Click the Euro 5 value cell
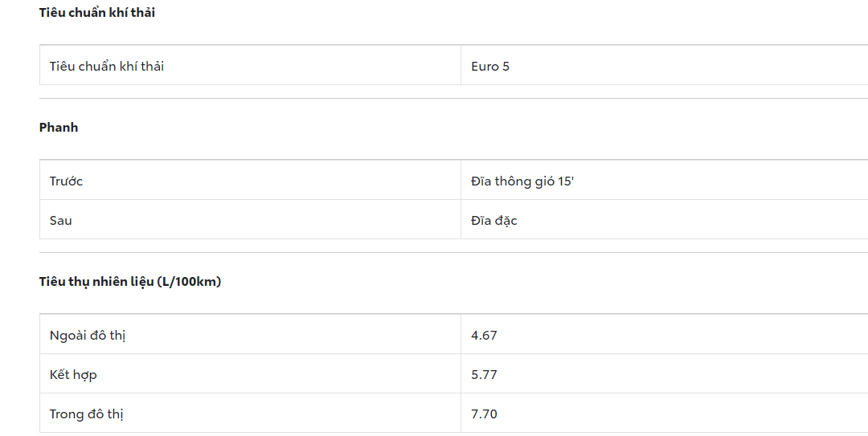This screenshot has height=436, width=868. point(490,67)
